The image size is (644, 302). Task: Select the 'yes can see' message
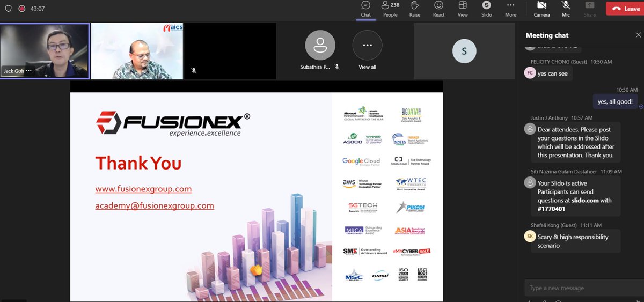552,73
